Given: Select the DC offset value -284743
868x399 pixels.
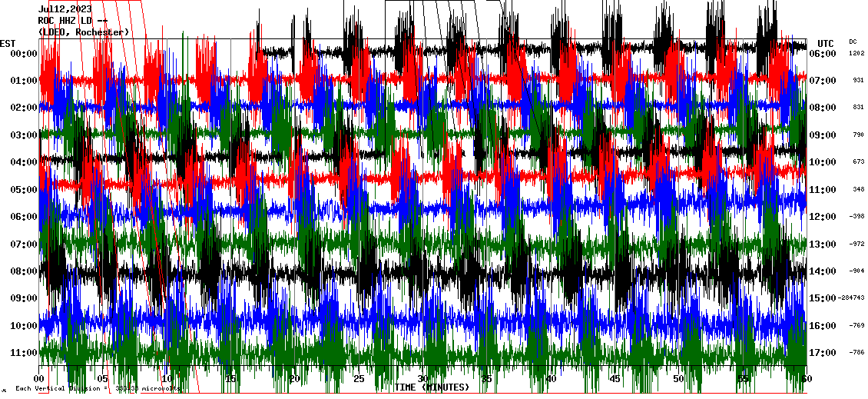Looking at the screenshot, I should tap(853, 298).
